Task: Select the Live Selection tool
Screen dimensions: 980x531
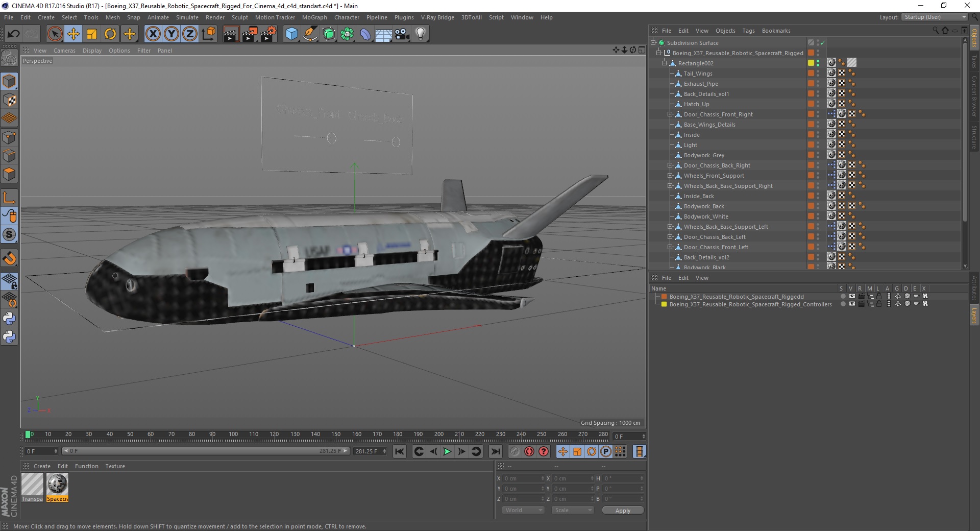Action: pos(55,34)
